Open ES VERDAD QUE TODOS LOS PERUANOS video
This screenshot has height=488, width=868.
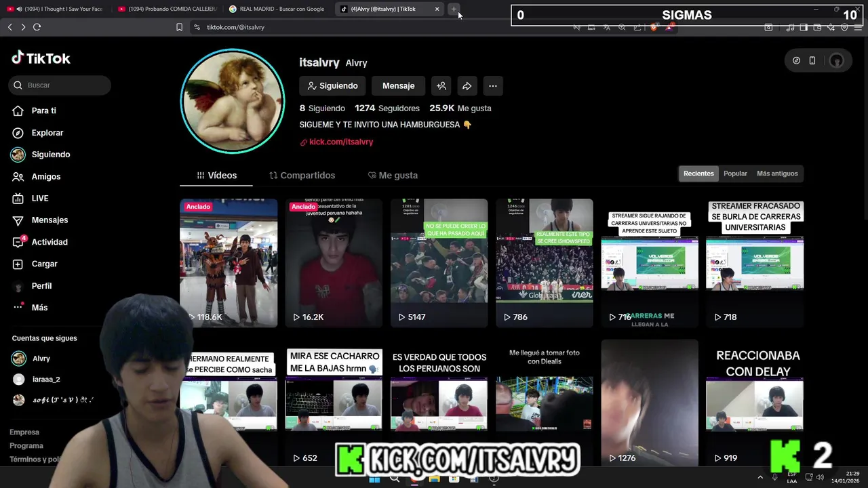tap(439, 403)
